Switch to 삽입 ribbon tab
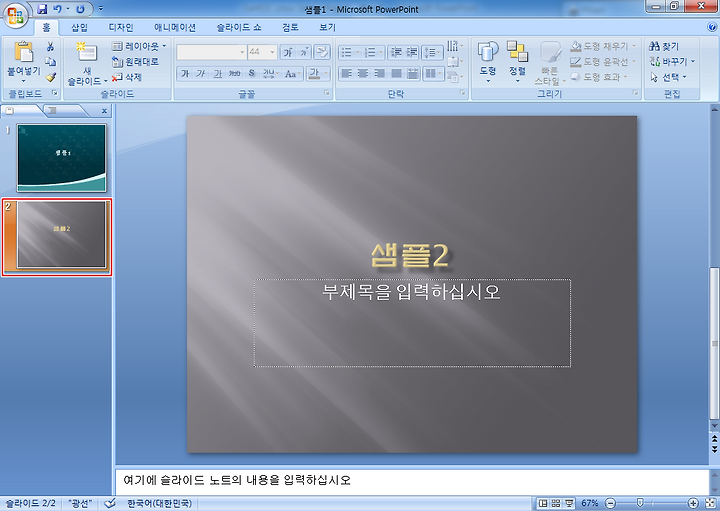This screenshot has width=720, height=511. coord(79,28)
